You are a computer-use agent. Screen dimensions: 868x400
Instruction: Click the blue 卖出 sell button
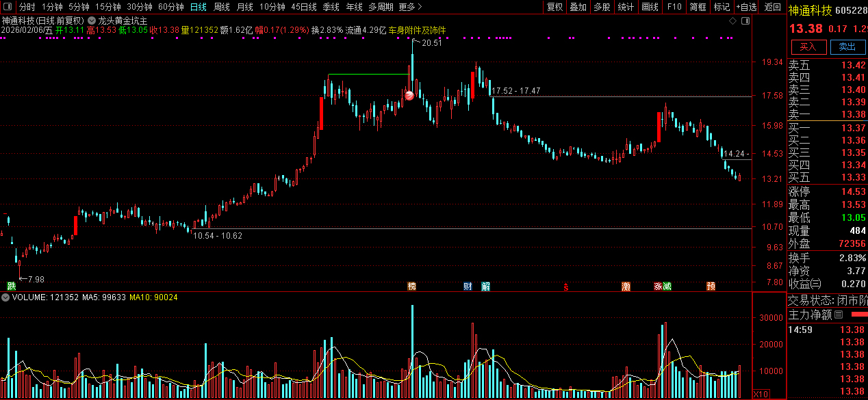[x=847, y=46]
